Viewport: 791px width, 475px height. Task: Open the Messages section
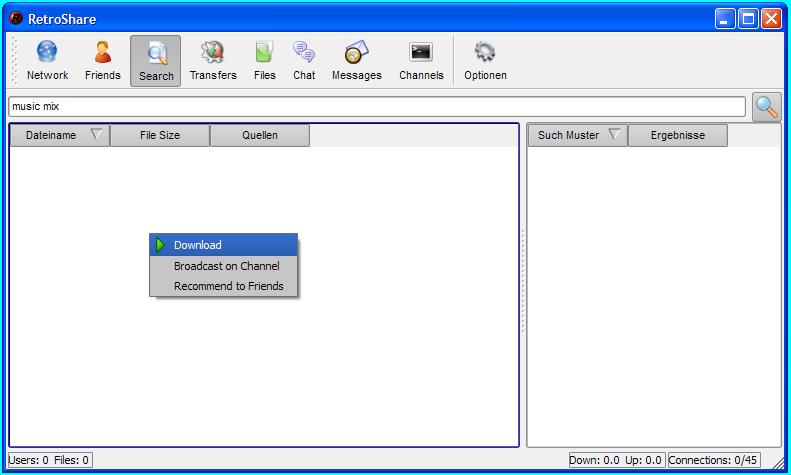pos(357,61)
